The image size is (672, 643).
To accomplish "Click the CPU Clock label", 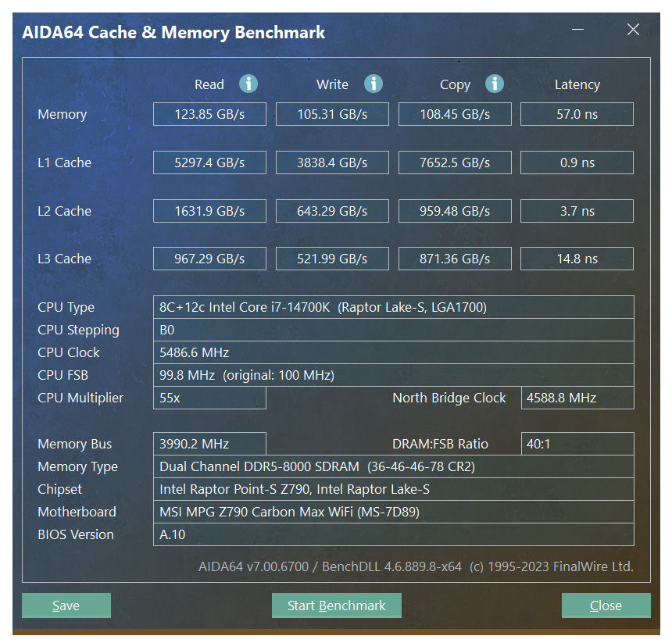I will [x=69, y=352].
